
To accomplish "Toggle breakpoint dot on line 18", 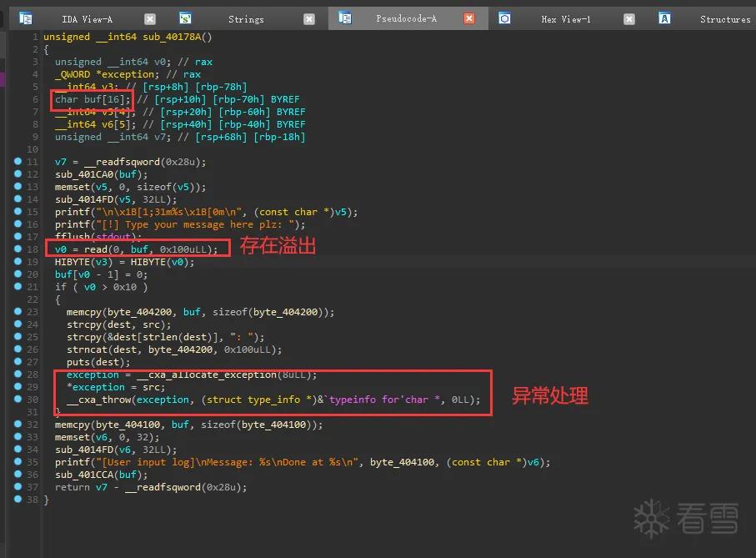I will click(x=18, y=249).
